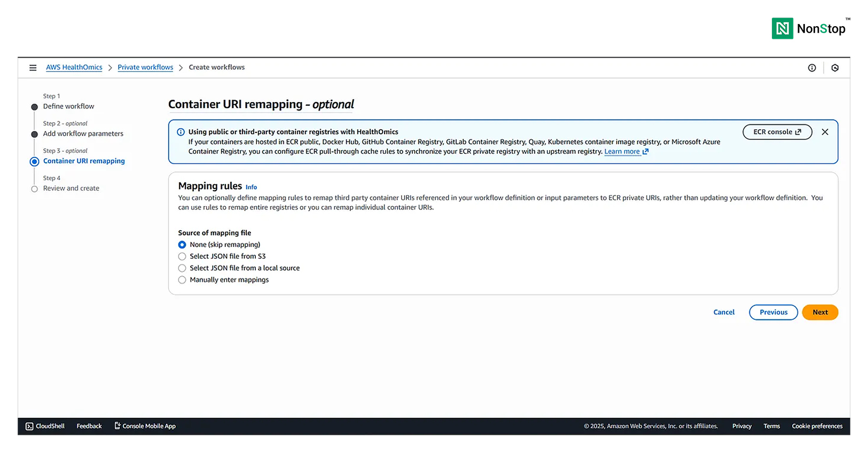Click the Amazon Web Services copyright text
This screenshot has height=453, width=868.
(651, 426)
